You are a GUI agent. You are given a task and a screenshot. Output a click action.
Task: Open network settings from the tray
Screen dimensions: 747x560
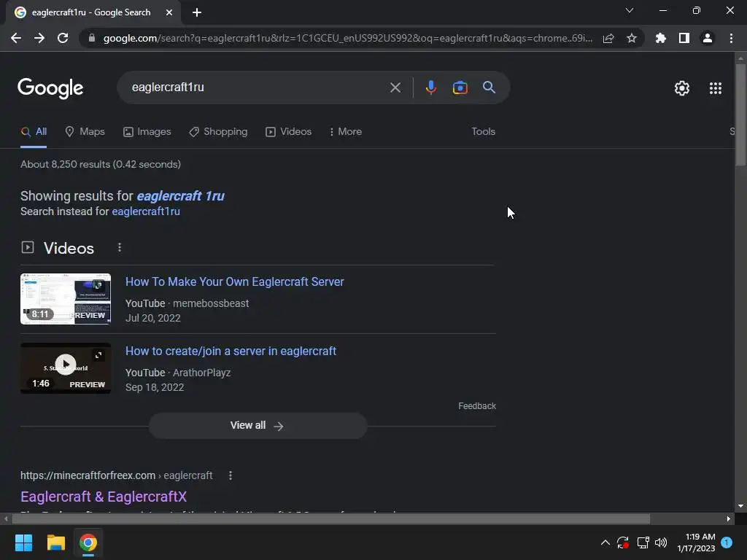(643, 542)
